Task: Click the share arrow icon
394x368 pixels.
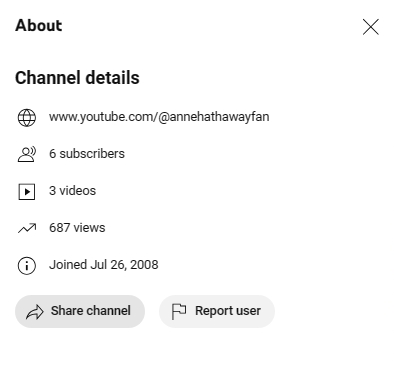Action: point(35,312)
